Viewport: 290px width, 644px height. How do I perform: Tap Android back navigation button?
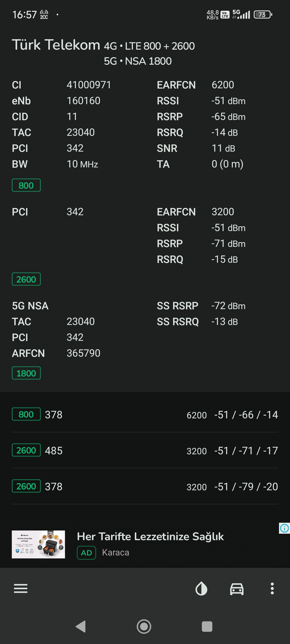tap(81, 627)
